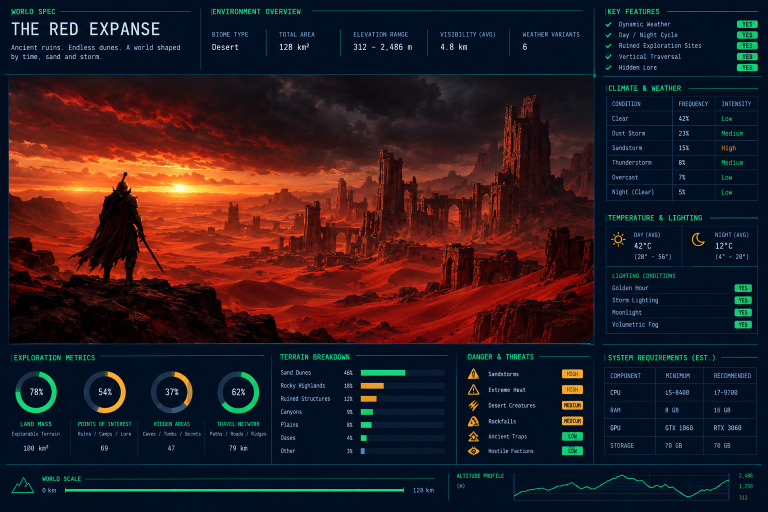Click the HIGH badge for Extreme Heat
Viewport: 768px width, 512px height.
572,390
